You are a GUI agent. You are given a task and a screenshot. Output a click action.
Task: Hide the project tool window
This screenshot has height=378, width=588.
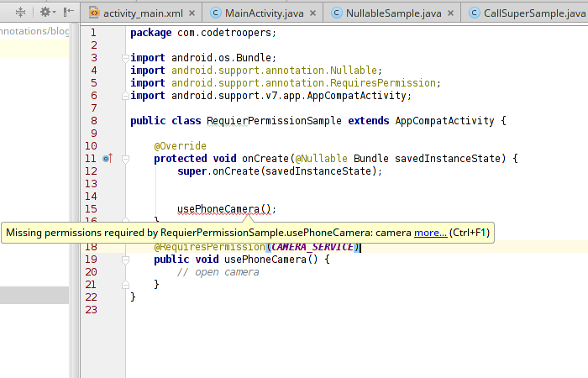(67, 13)
